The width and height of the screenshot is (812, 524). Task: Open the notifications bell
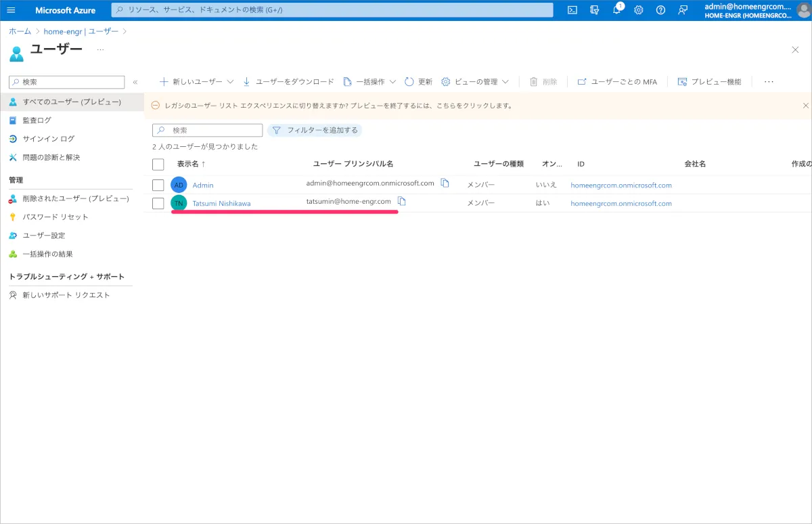click(x=617, y=10)
